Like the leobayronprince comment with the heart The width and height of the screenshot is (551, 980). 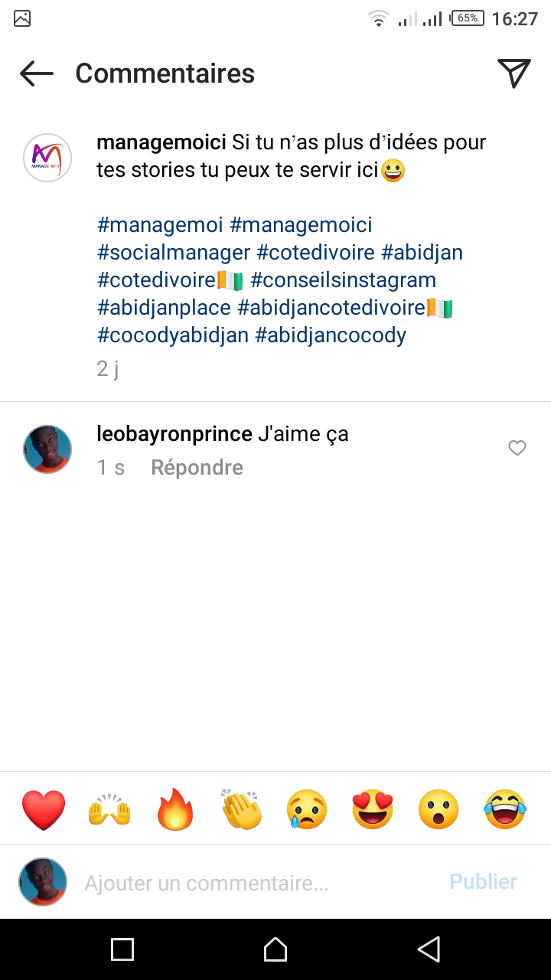tap(517, 448)
